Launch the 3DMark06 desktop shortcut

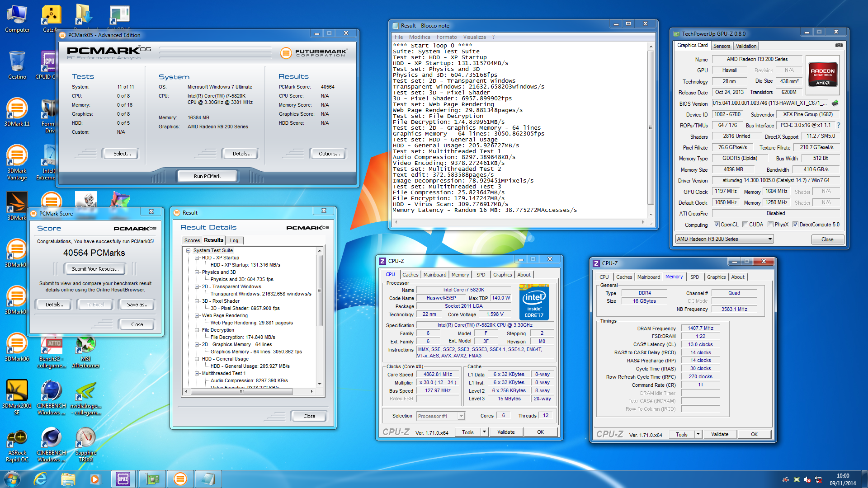coord(17,347)
